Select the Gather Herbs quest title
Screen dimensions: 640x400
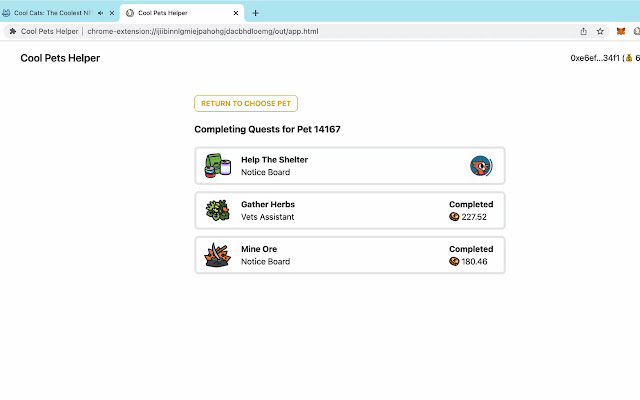click(x=268, y=204)
